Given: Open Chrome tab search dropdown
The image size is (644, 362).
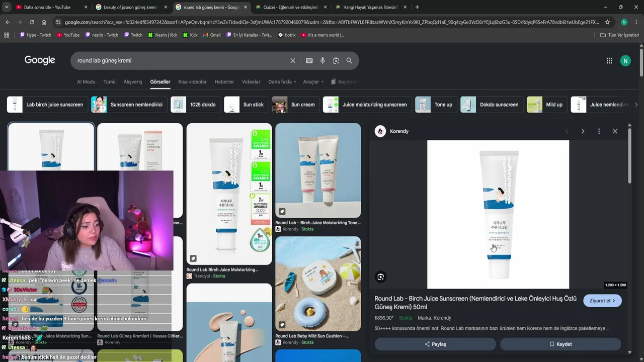Looking at the screenshot, I should pos(7,7).
